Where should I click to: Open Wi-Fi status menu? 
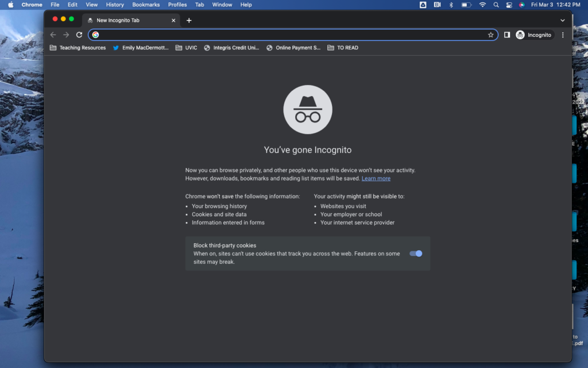click(x=482, y=5)
